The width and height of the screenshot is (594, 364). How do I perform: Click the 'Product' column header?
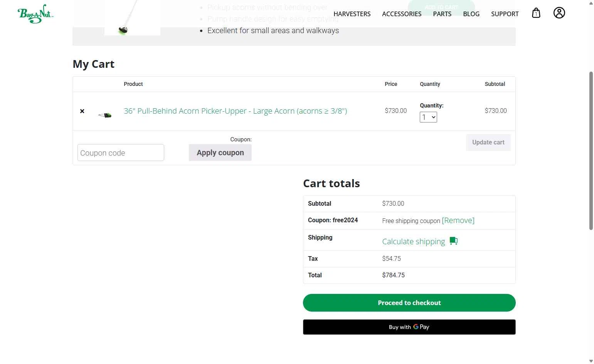[133, 84]
